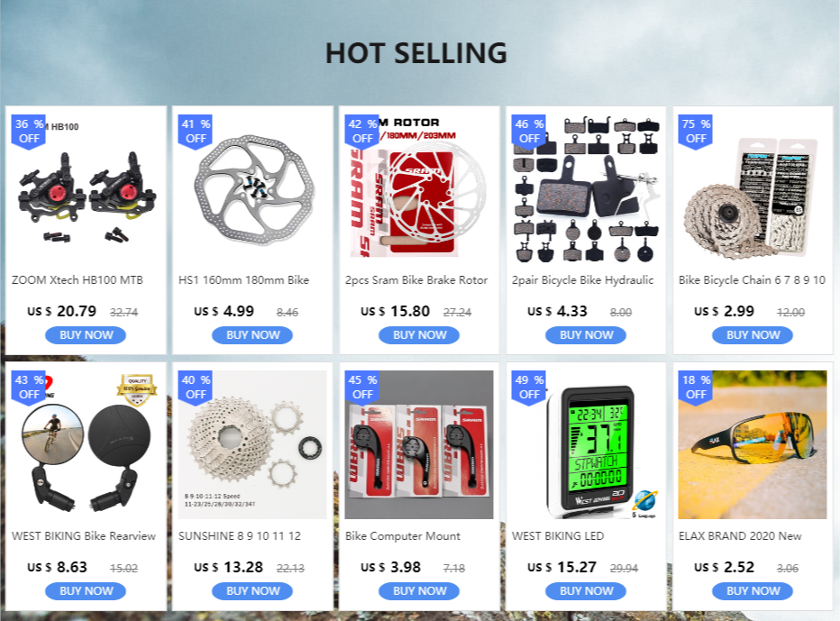
Task: Buy the 2pcs Sram Bike Brake Rotor
Action: click(419, 335)
